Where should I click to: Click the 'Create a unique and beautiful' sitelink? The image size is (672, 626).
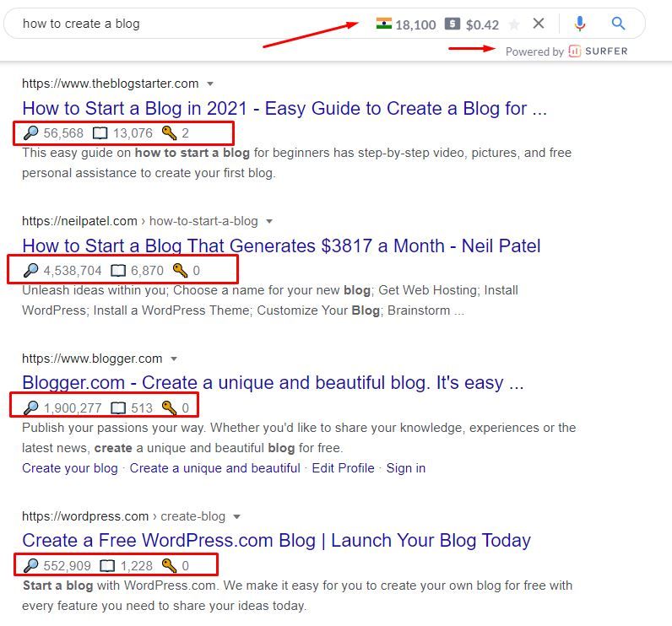coord(214,468)
